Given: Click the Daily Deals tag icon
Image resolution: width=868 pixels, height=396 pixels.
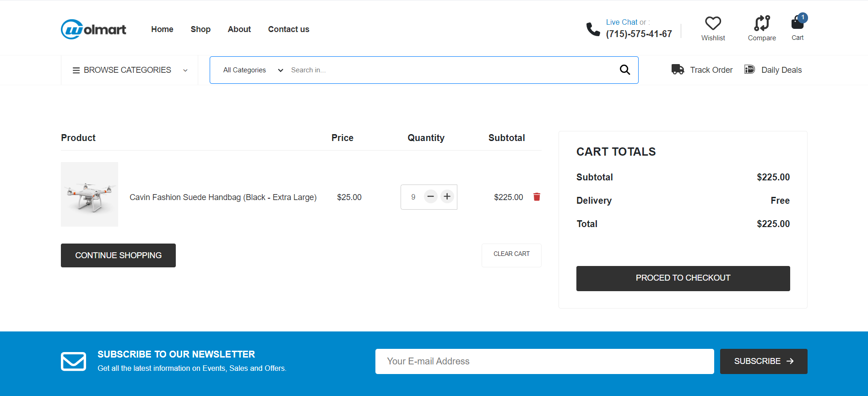Looking at the screenshot, I should pos(749,70).
